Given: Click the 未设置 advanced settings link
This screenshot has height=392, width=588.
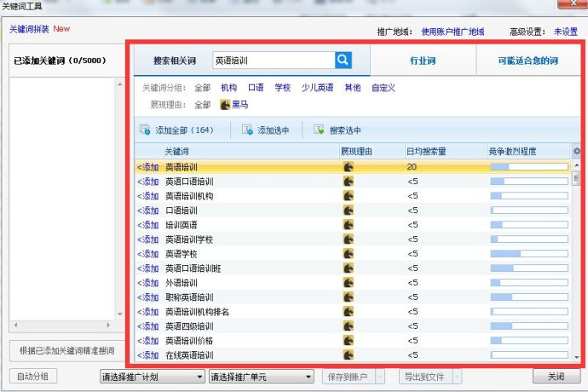Looking at the screenshot, I should click(x=566, y=32).
